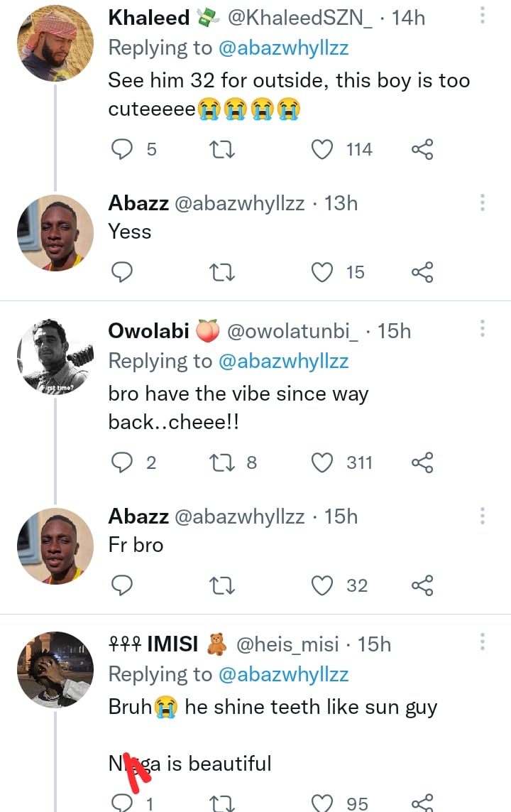The height and width of the screenshot is (812, 511).
Task: Retweet Owolabi's tweet with 8 retweets
Action: tap(223, 462)
